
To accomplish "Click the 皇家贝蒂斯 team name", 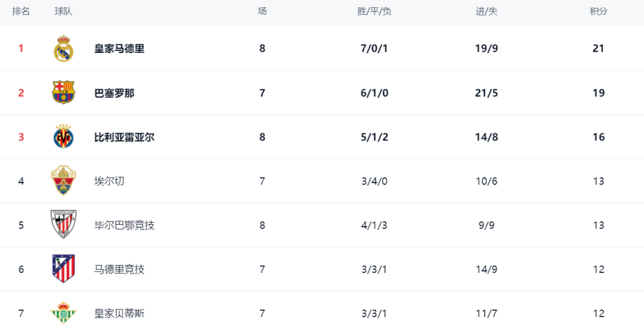I will pyautogui.click(x=119, y=313).
